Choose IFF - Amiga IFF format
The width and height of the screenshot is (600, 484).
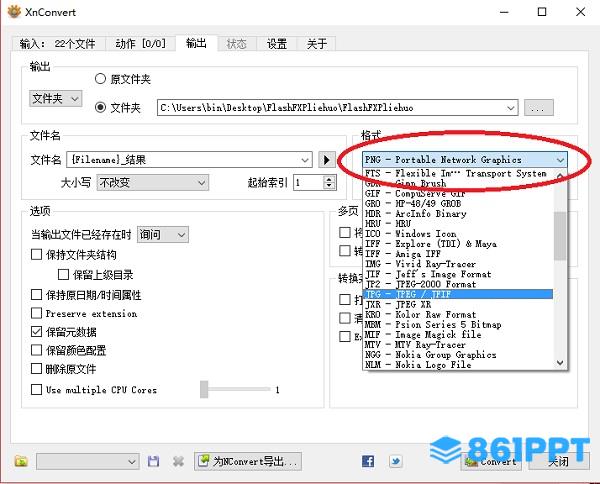pos(458,254)
